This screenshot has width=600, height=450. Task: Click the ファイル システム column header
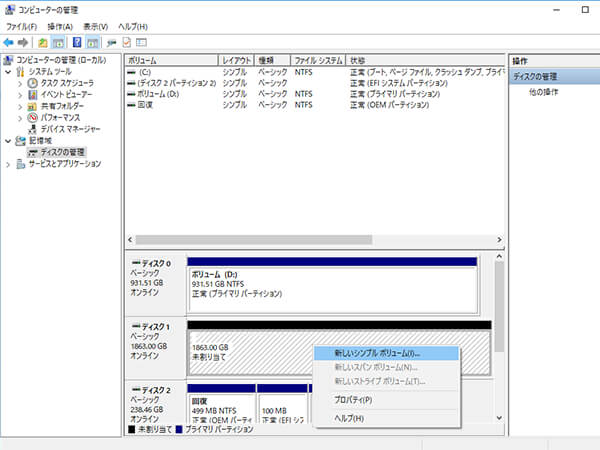[x=318, y=60]
